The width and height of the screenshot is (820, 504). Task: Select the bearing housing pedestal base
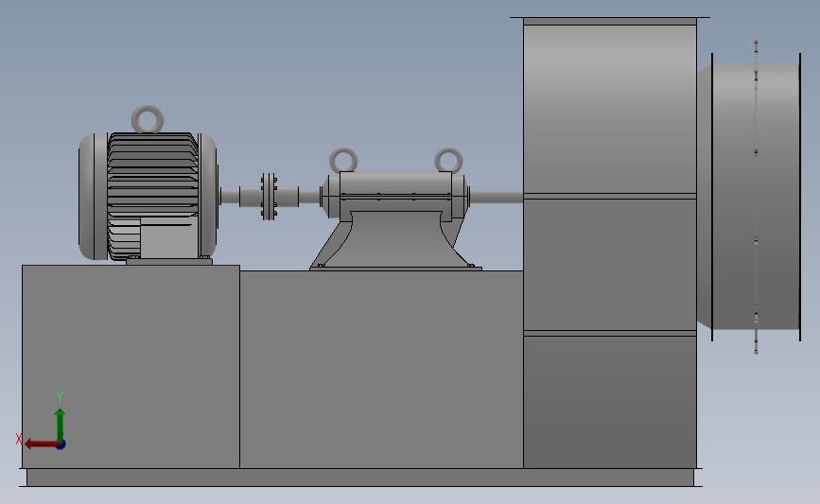[395, 240]
